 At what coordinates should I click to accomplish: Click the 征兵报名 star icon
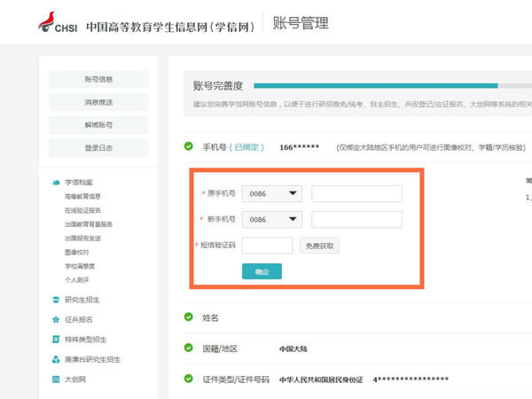56,319
